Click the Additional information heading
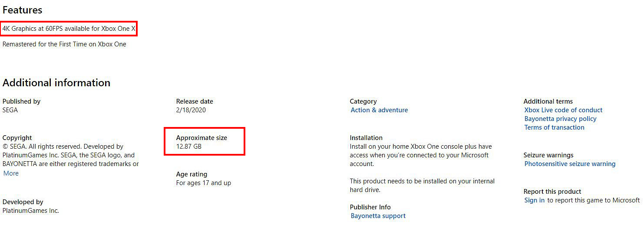This screenshot has width=644, height=228. [x=56, y=83]
